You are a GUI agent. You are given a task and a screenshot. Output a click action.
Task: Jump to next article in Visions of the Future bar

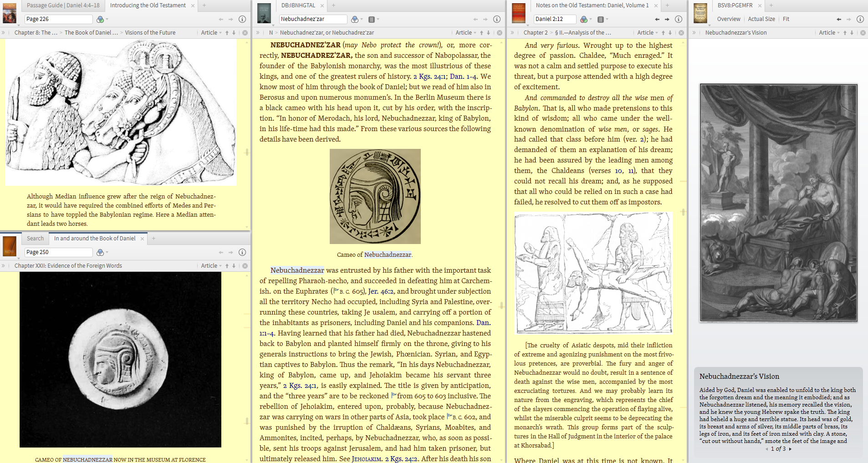[x=234, y=33]
